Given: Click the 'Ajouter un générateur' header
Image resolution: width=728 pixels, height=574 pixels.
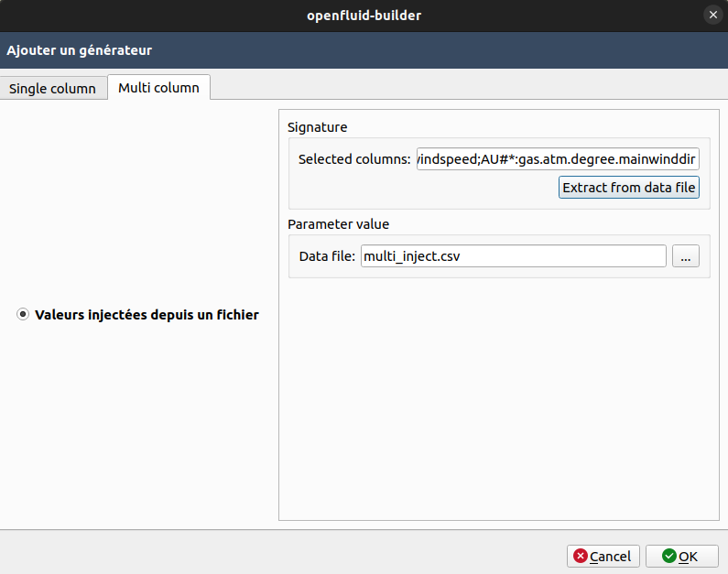Looking at the screenshot, I should pos(80,50).
